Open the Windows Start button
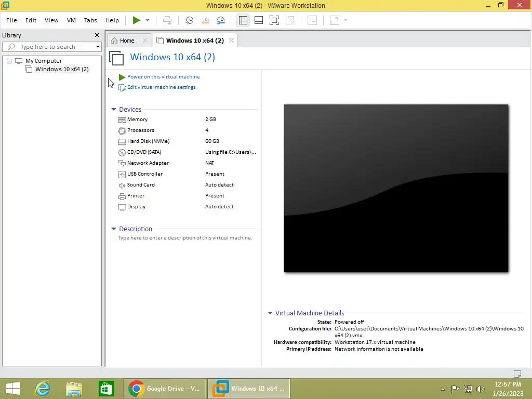 click(13, 389)
